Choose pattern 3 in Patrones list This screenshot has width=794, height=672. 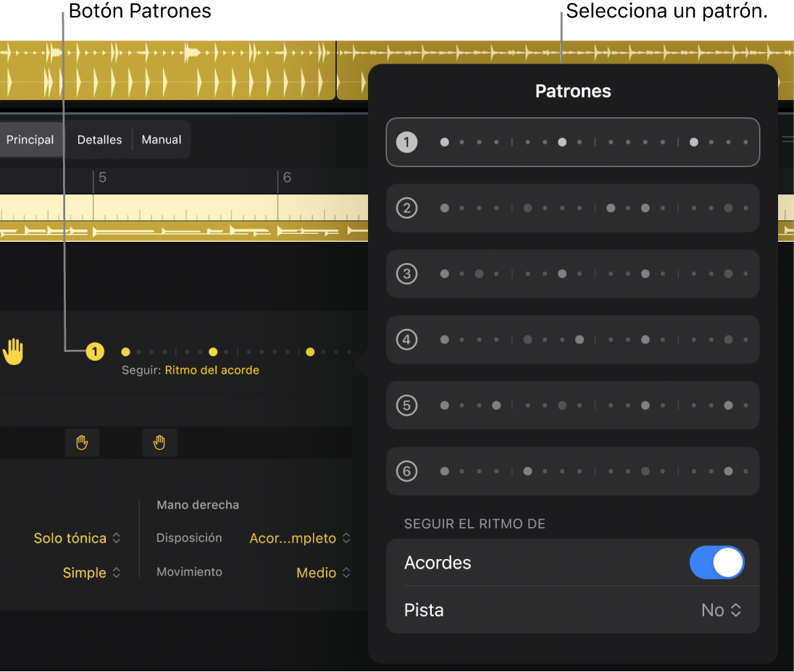(x=573, y=274)
